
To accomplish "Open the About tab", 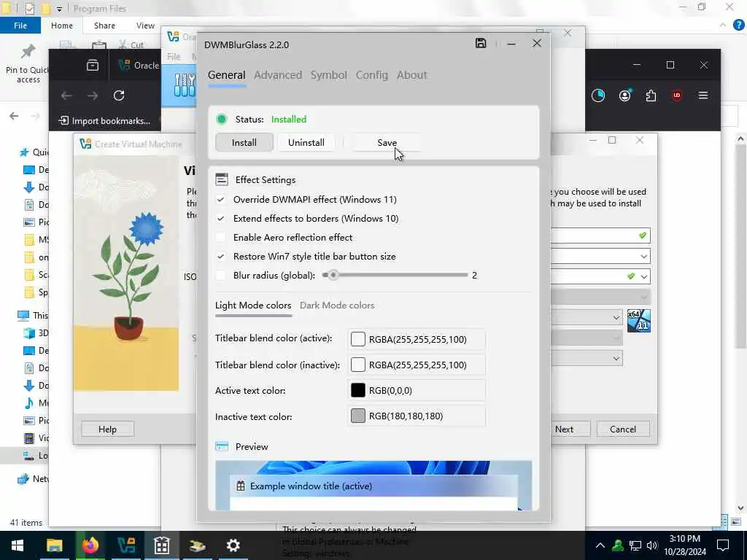I will pos(411,75).
